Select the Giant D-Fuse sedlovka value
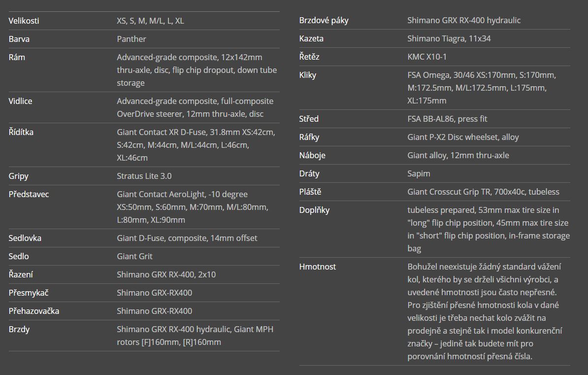The height and width of the screenshot is (375, 588). click(187, 238)
